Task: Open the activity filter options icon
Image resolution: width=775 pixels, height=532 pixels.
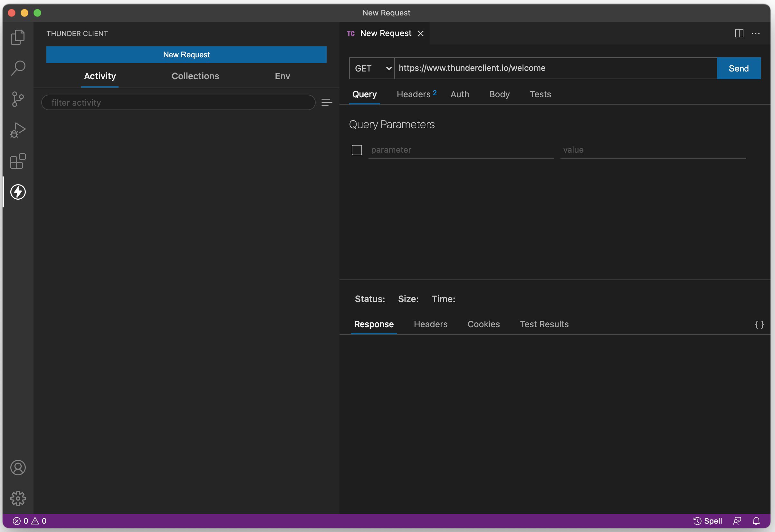Action: (x=327, y=102)
